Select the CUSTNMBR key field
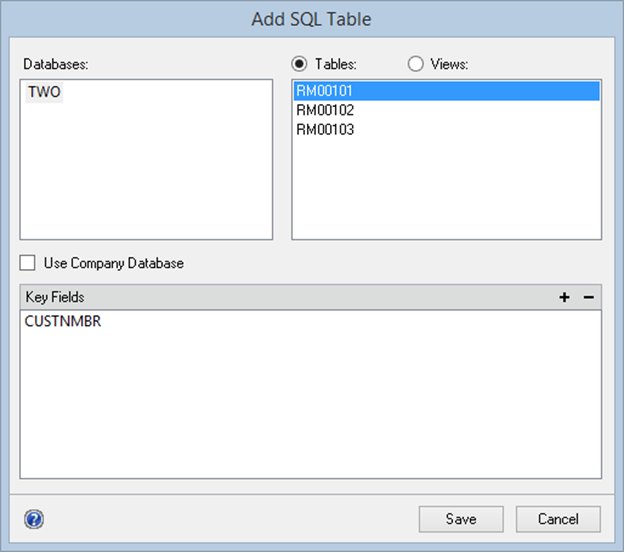 (x=63, y=321)
